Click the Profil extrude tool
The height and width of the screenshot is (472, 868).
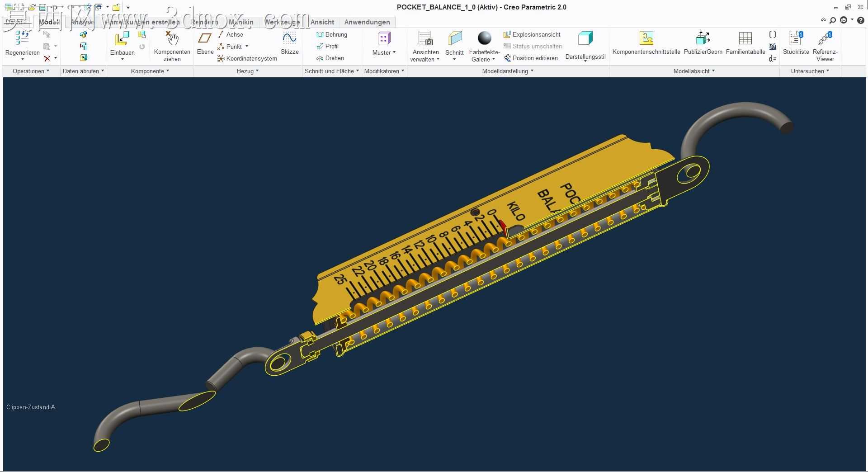[x=328, y=46]
